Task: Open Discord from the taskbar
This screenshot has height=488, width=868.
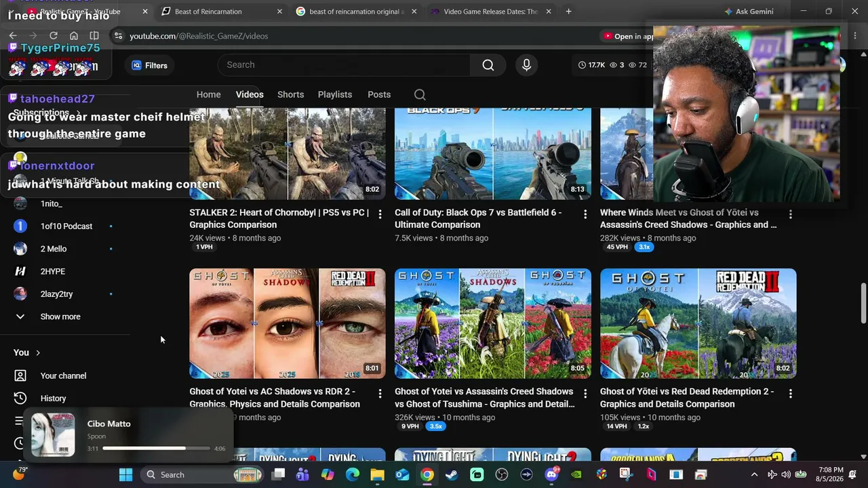Action: (551, 474)
